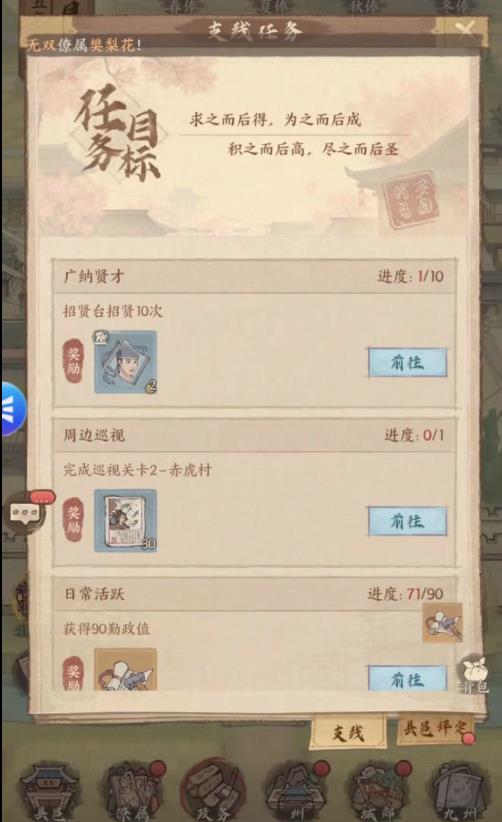This screenshot has width=502, height=822.
Task: Open the 背包 bag icon
Action: [475, 676]
